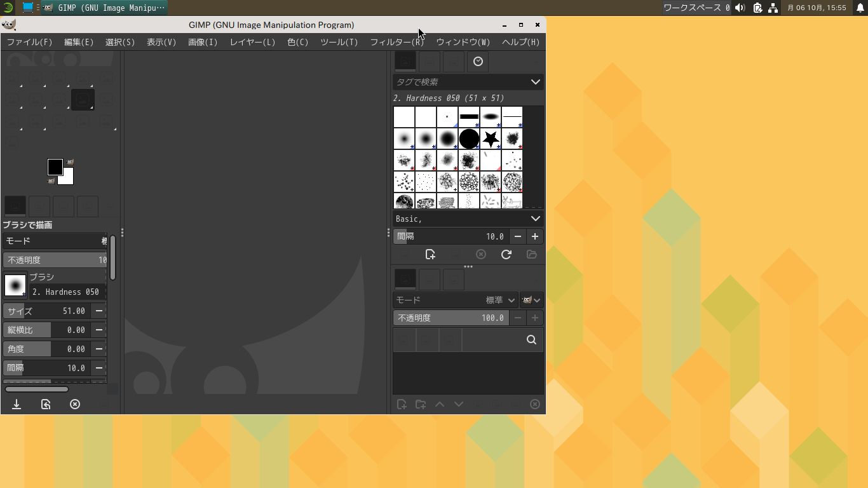Image resolution: width=868 pixels, height=488 pixels.
Task: Create a new layer icon
Action: [x=402, y=404]
